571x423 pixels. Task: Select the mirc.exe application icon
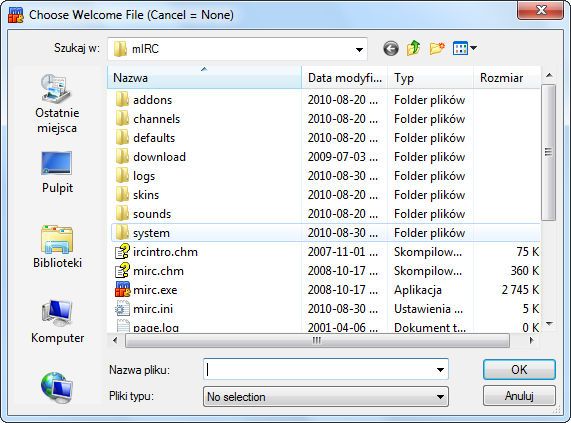tap(122, 289)
